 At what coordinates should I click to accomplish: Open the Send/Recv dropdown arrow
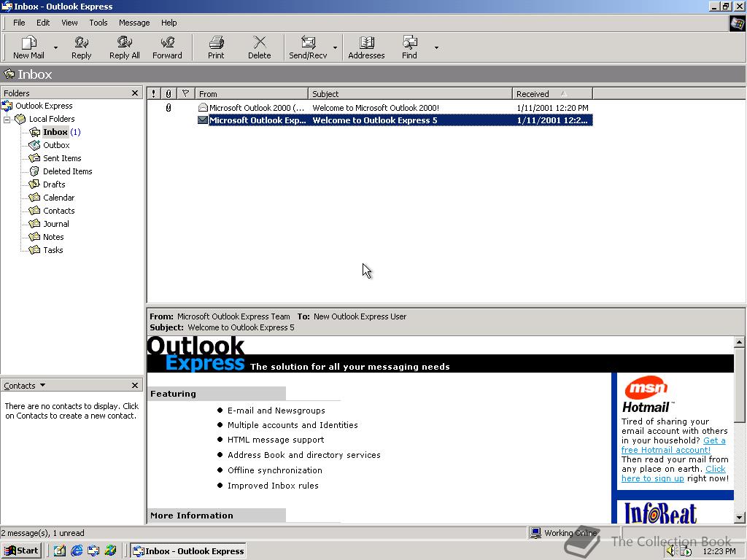click(335, 47)
